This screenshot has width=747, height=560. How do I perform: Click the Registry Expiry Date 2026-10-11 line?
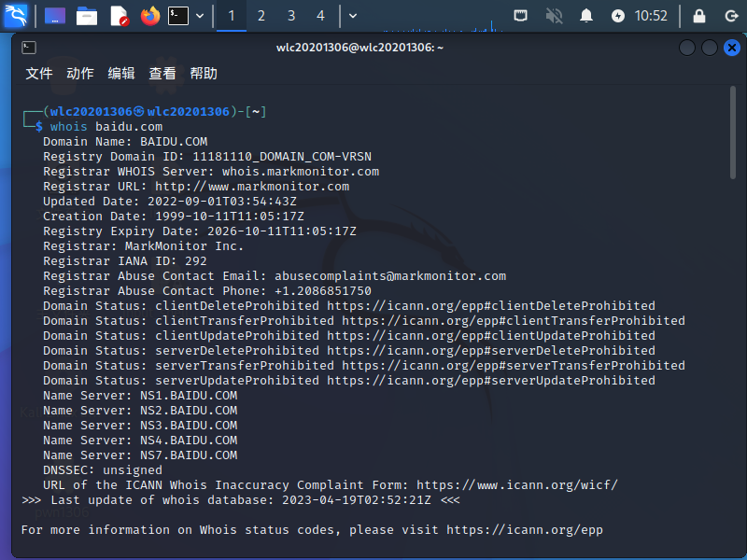[x=200, y=231]
